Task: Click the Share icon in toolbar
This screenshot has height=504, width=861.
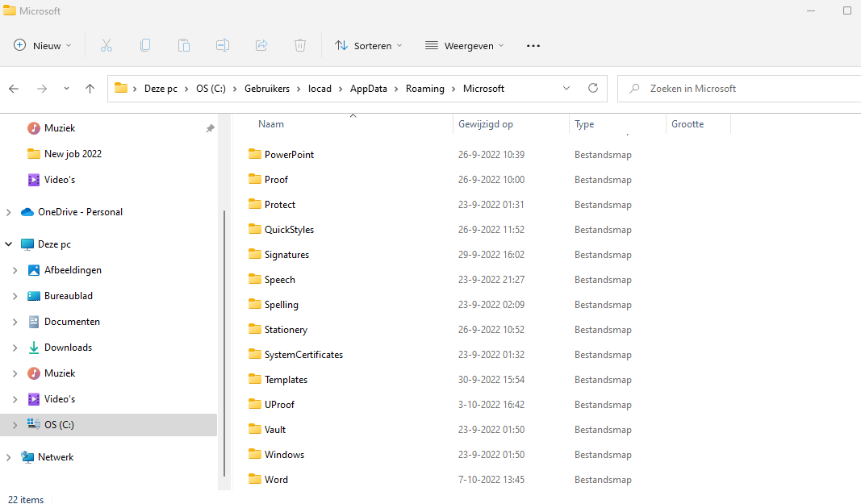Action: pos(261,46)
